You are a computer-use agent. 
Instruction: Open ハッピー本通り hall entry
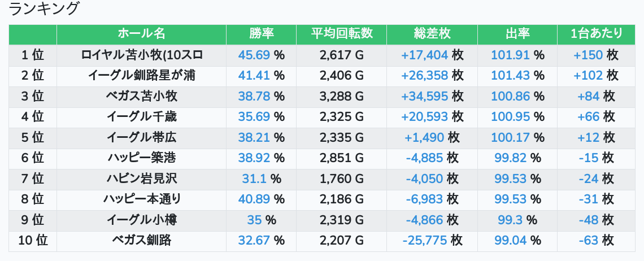click(x=141, y=199)
